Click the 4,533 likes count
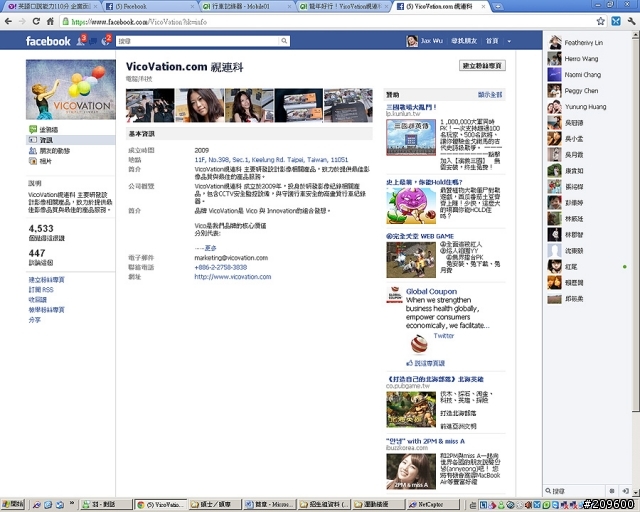Viewport: 640px width, 512px height. [x=41, y=228]
